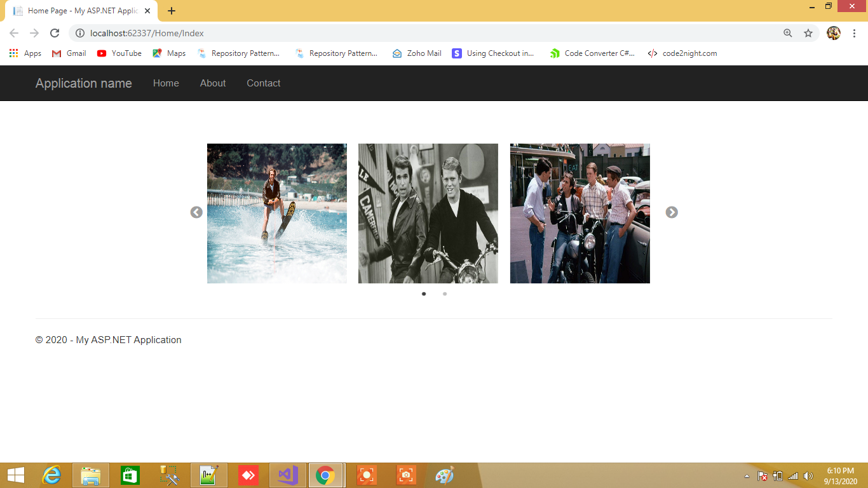This screenshot has height=488, width=868.
Task: Click the browser forward arrow
Action: click(x=34, y=33)
